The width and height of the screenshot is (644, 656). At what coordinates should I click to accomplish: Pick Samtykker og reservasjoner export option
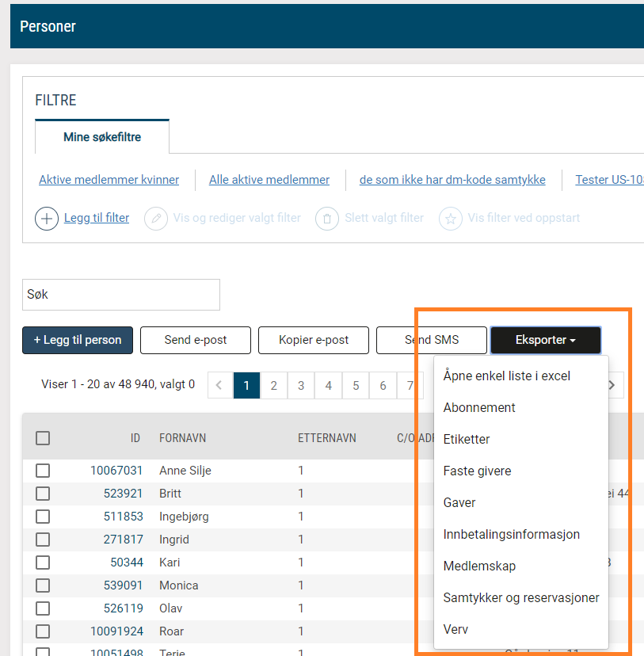tap(520, 597)
